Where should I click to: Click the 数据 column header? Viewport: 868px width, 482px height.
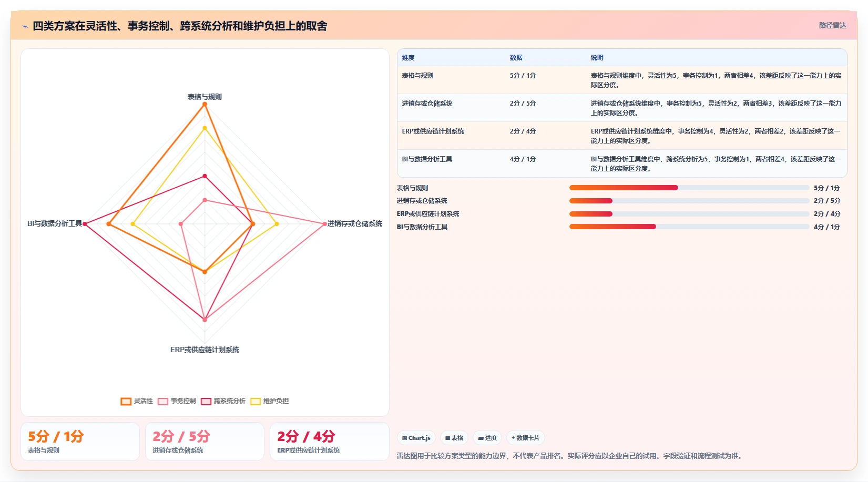tap(516, 58)
